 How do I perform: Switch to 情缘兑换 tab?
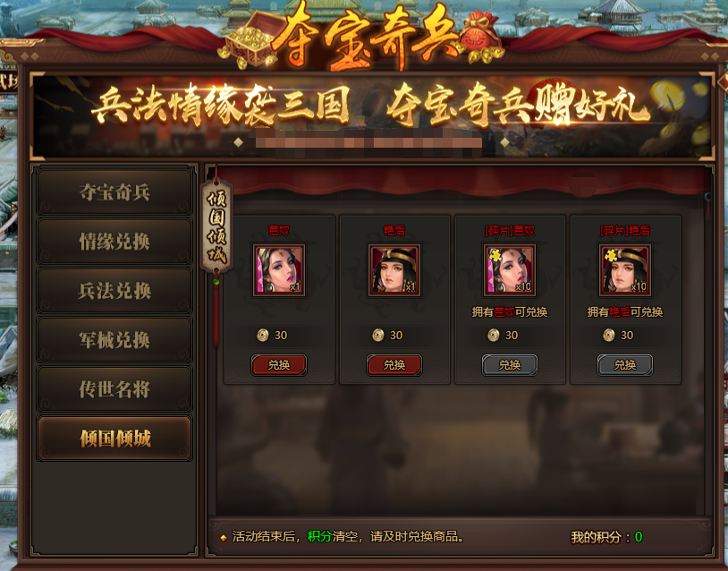114,241
